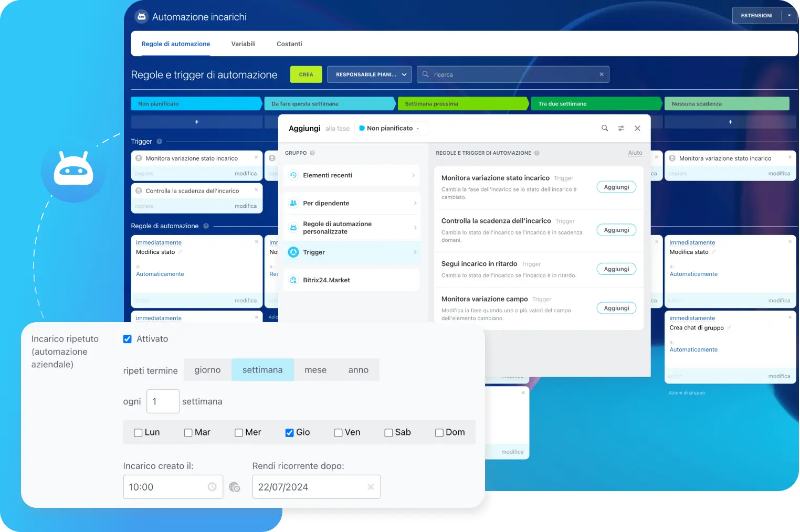
Task: Close the Aggiungi dialog with X
Action: click(x=637, y=128)
